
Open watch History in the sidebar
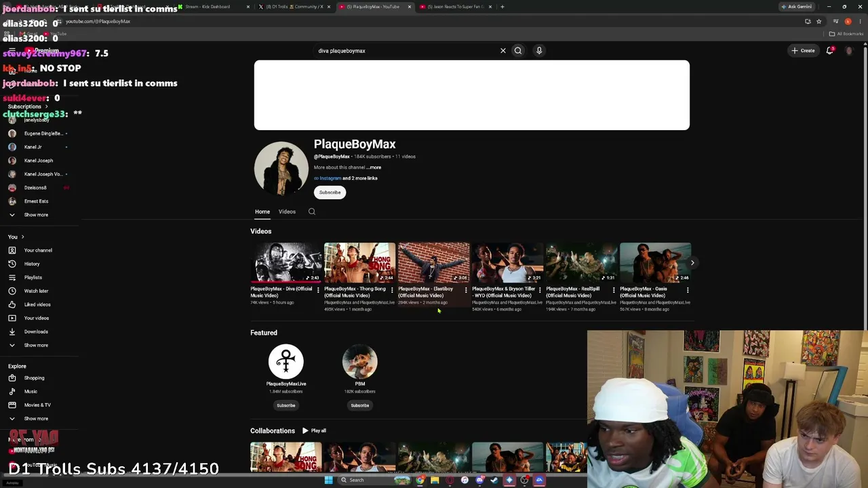pyautogui.click(x=32, y=264)
